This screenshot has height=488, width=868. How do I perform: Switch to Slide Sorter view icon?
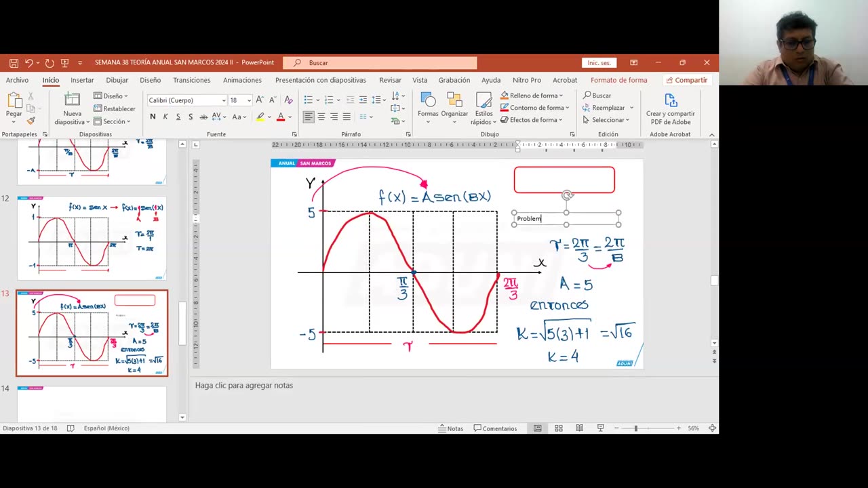559,428
